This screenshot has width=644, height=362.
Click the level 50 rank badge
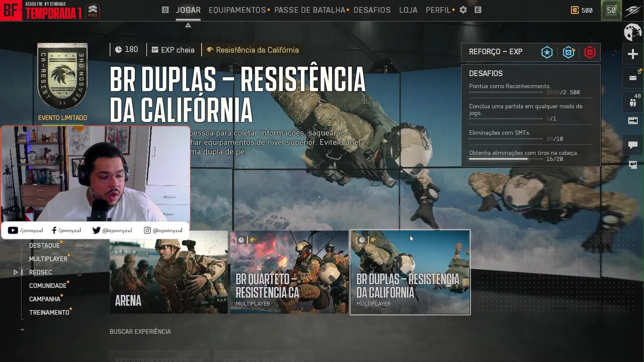[x=611, y=10]
